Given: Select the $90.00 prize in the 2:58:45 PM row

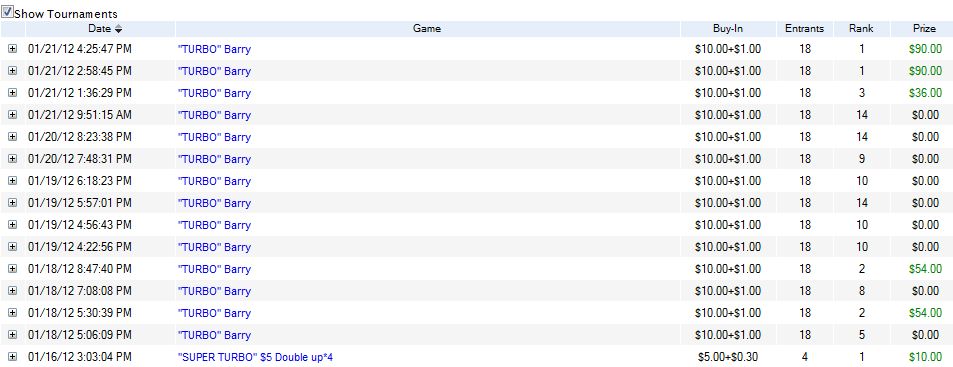Looking at the screenshot, I should [925, 71].
